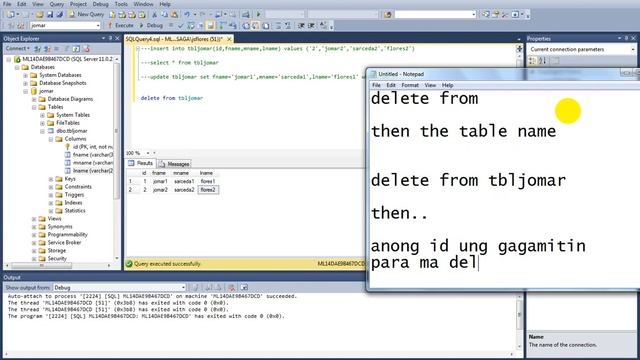
Task: Click the 'delete from tbljomar' line in query editor
Action: [x=172, y=98]
